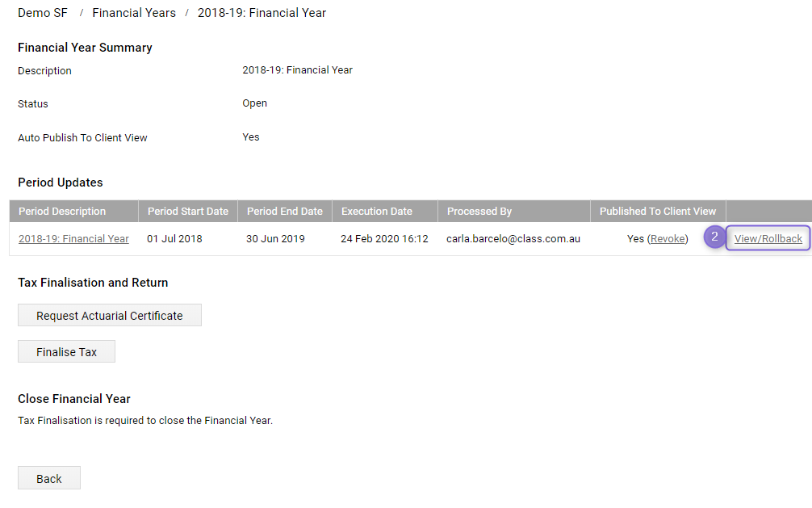Select the Execution Date column header
This screenshot has height=508, width=812.
[377, 212]
